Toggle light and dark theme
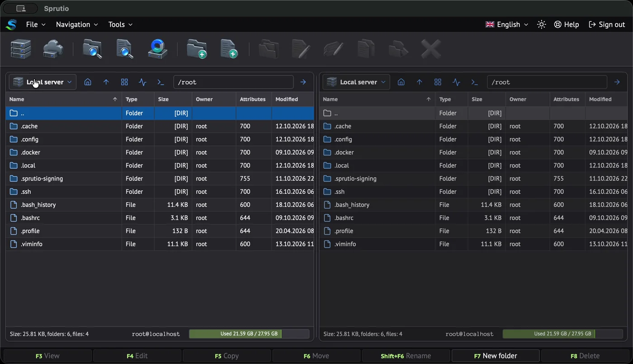The height and width of the screenshot is (364, 633). [x=541, y=24]
